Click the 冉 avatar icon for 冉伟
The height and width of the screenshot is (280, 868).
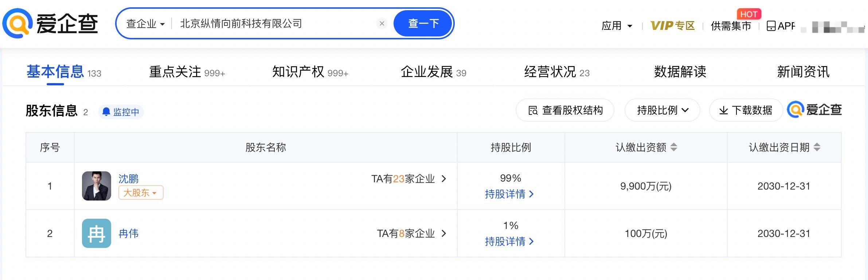click(97, 233)
